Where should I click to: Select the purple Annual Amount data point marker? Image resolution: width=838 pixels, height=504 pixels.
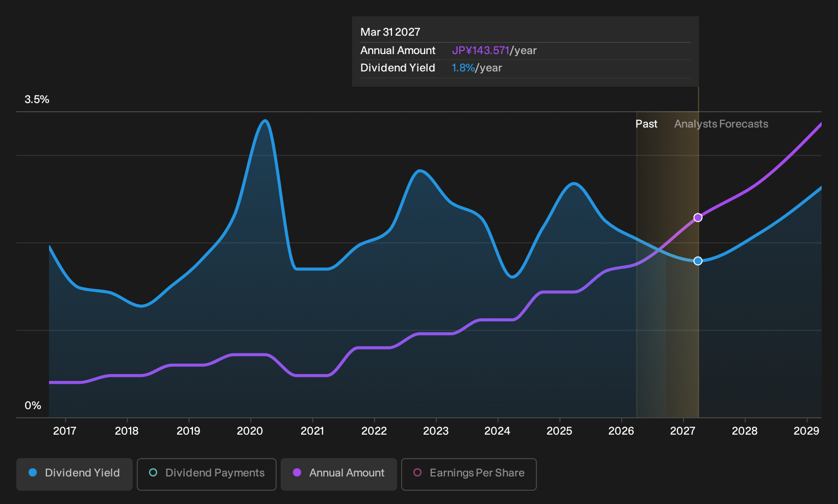pos(698,218)
